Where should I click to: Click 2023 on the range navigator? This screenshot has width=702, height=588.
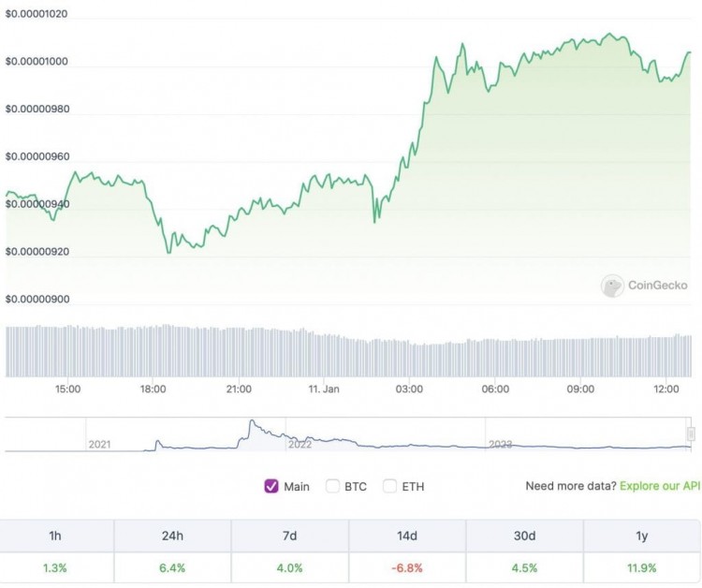501,444
